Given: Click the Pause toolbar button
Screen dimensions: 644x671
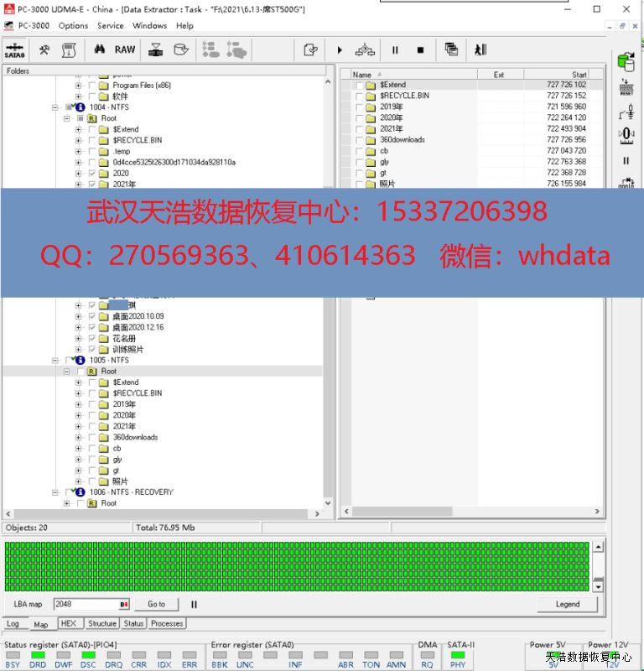Looking at the screenshot, I should [x=395, y=50].
